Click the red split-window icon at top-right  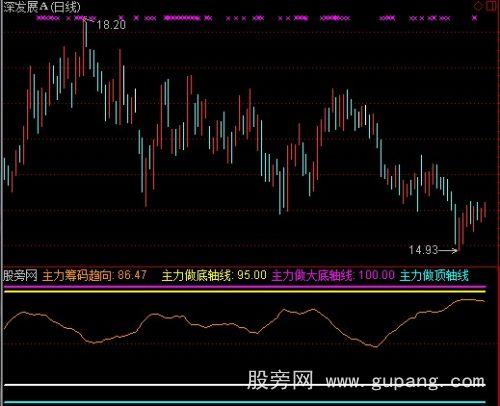point(491,6)
